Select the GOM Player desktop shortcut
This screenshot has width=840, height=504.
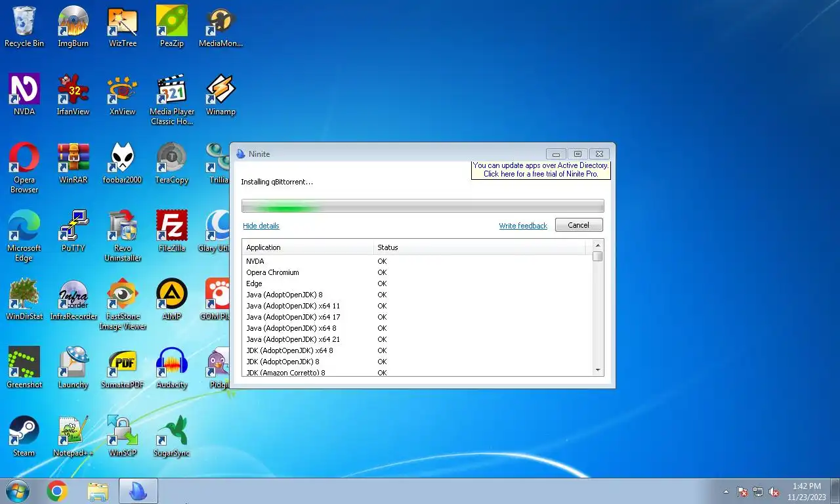point(215,299)
